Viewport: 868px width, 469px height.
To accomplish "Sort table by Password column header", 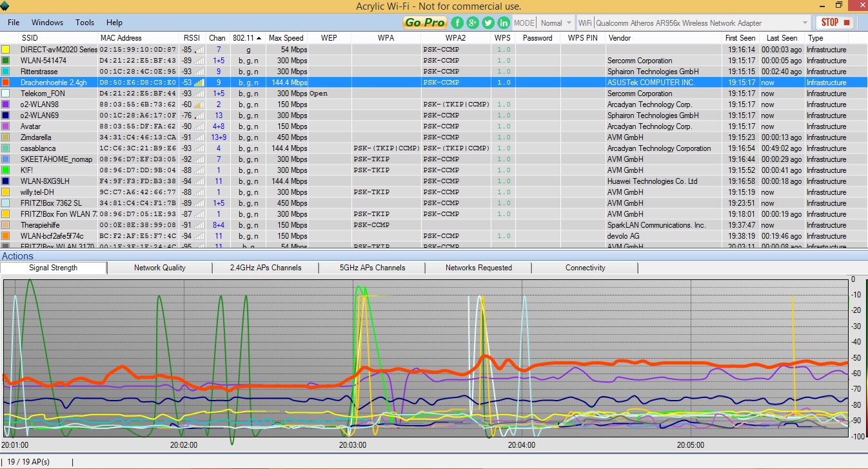I will point(538,38).
